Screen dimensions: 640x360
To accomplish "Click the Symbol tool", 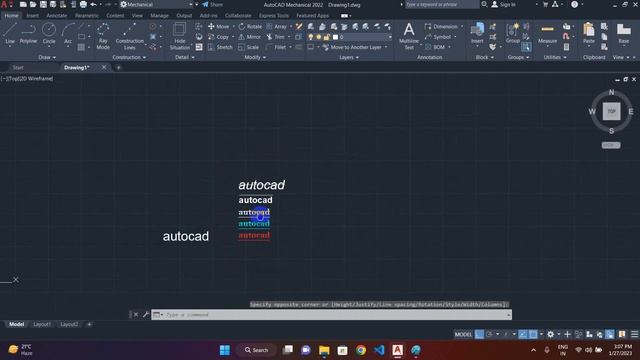I will [x=438, y=37].
